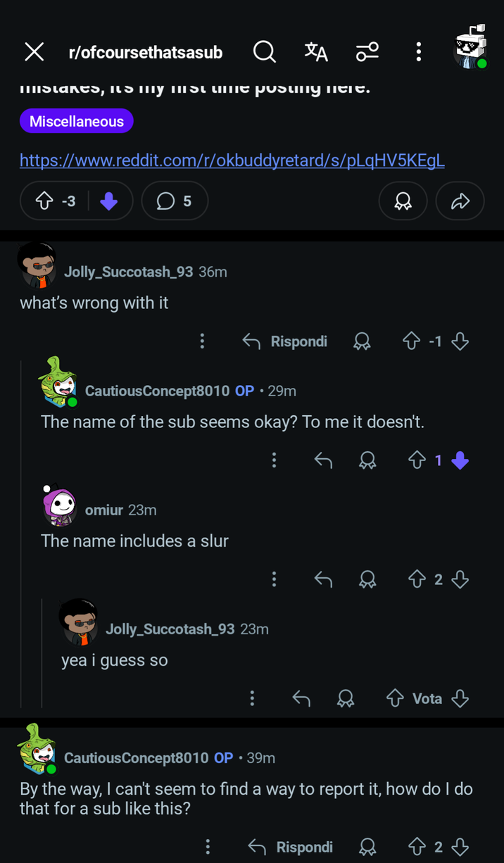504x863 pixels.
Task: Open the r/ofcoursethatsasub subreddit title
Action: click(x=146, y=51)
